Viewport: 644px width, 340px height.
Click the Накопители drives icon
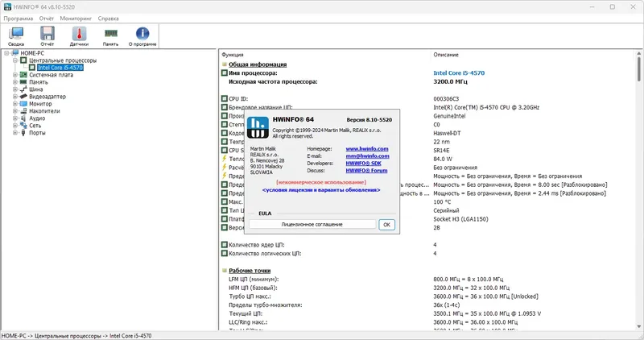coord(23,111)
